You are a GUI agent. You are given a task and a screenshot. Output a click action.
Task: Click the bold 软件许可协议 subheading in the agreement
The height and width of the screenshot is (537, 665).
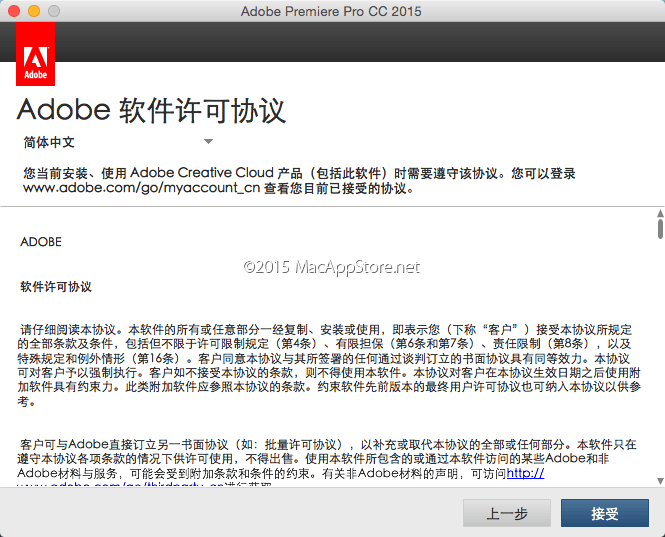[56, 286]
